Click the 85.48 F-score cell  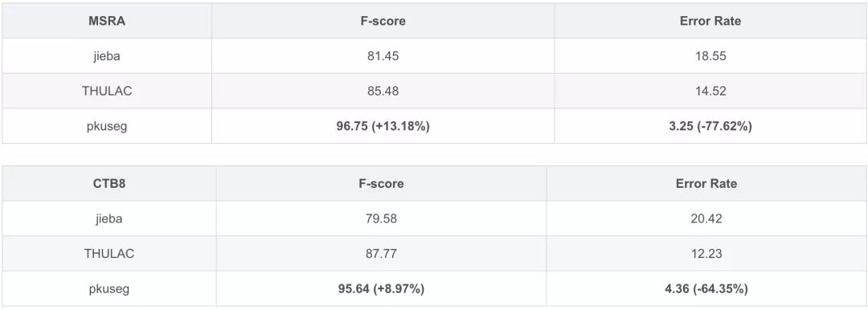(x=383, y=91)
